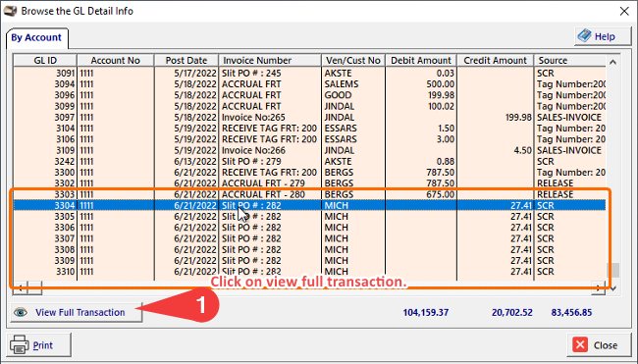
Task: Click the red X Close button
Action: coord(598,345)
